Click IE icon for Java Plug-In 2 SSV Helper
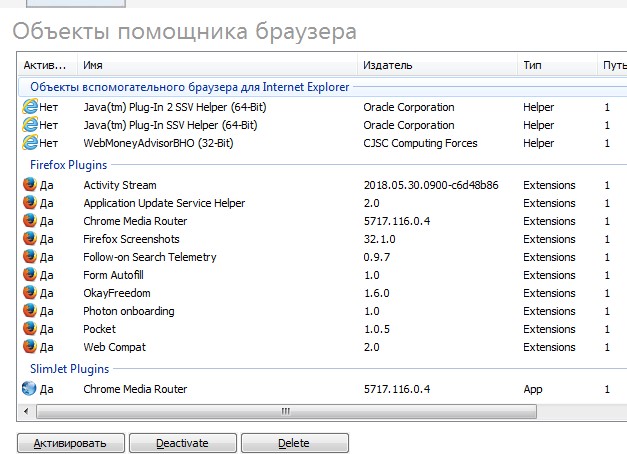 (30, 107)
